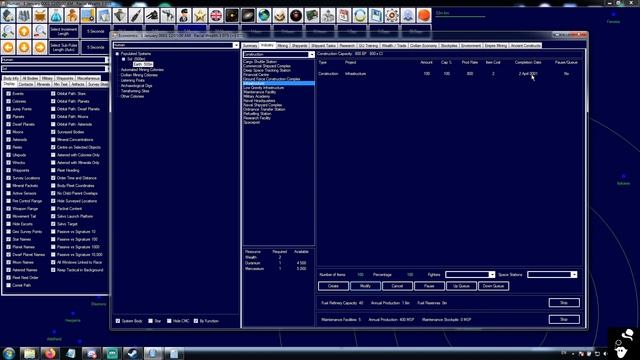This screenshot has height=360, width=640.
Task: Check the Hide CMC option
Action: [x=169, y=321]
